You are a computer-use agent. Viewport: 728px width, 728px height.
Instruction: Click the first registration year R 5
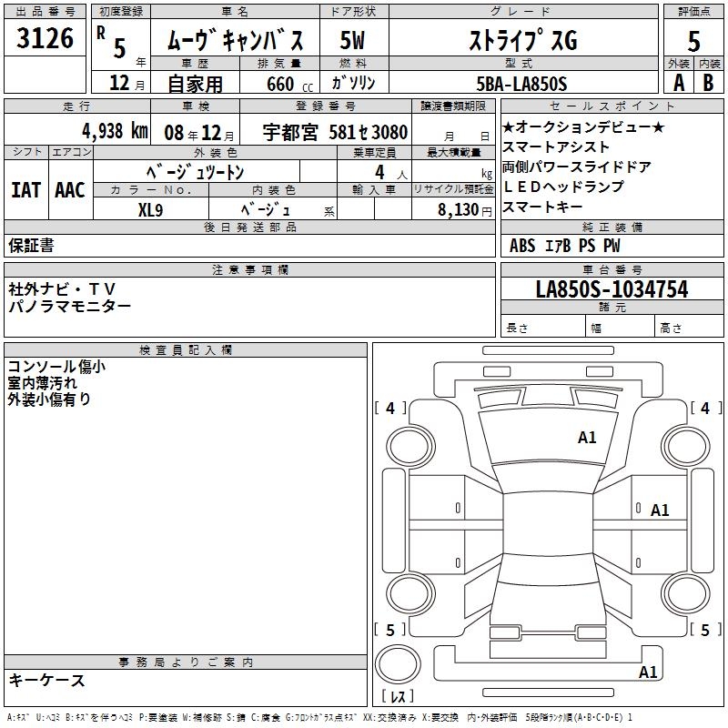pos(121,45)
